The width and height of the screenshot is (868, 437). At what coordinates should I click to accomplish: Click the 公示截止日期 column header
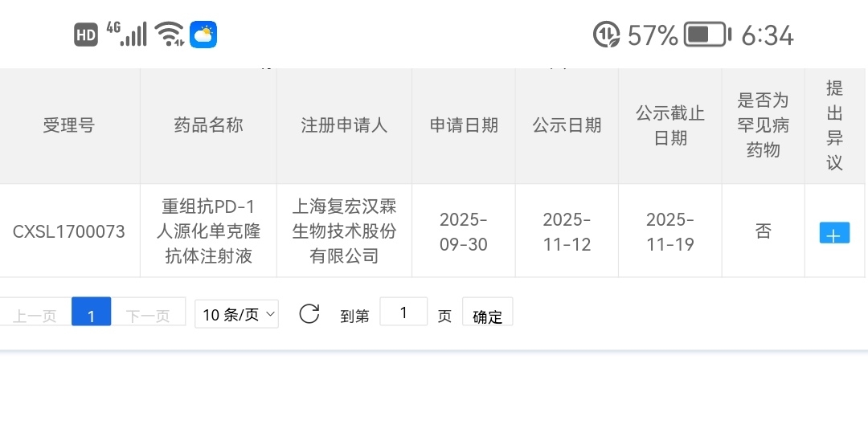point(670,125)
